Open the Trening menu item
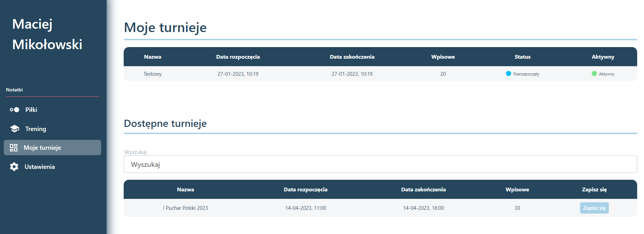 tap(36, 129)
